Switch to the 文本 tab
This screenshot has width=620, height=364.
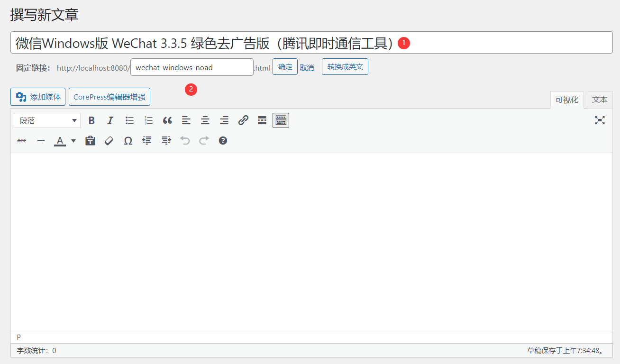[600, 100]
